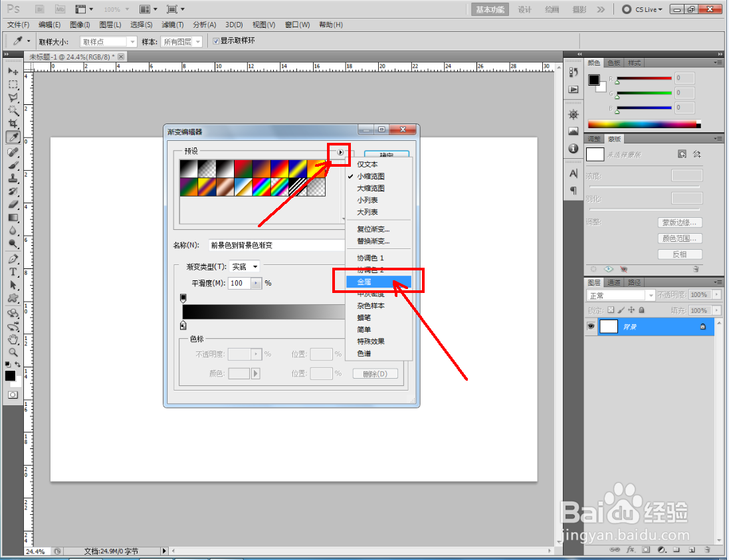The width and height of the screenshot is (729, 560).
Task: Open the Info panel icon
Action: coord(573,148)
